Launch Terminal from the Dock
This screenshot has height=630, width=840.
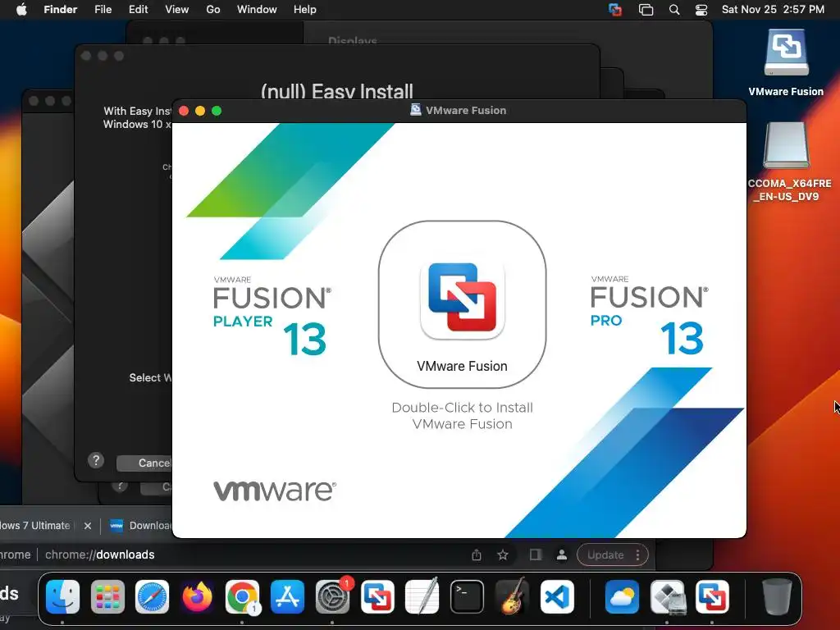467,596
